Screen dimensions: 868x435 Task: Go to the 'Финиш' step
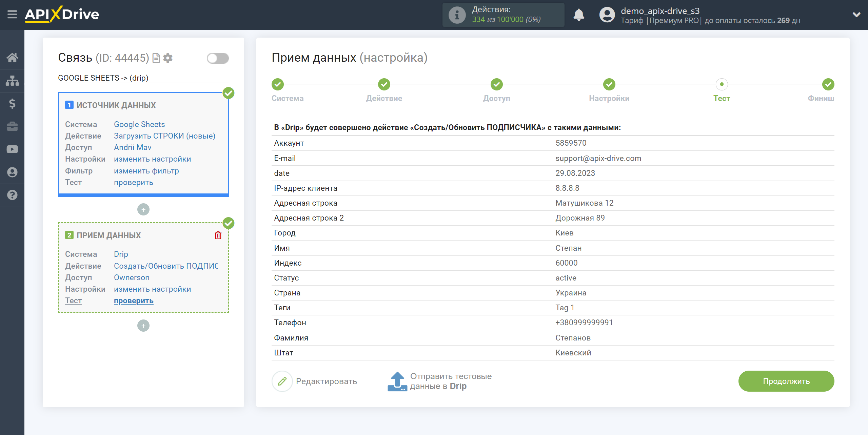click(828, 84)
